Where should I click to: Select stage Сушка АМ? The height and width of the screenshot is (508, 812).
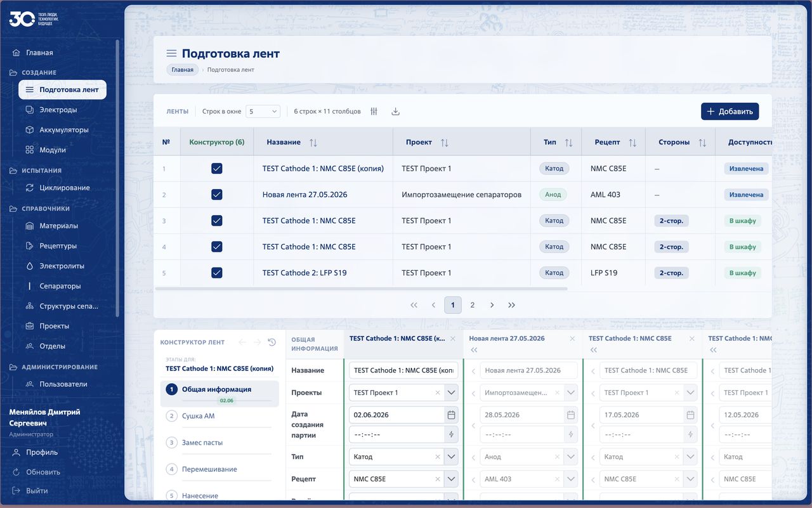(x=219, y=416)
